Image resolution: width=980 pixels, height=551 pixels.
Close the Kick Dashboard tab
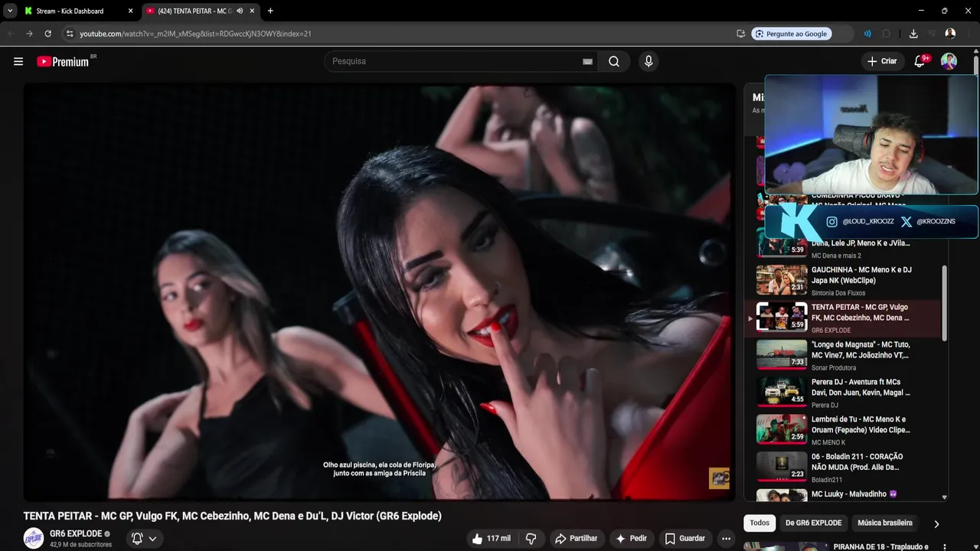pos(130,11)
